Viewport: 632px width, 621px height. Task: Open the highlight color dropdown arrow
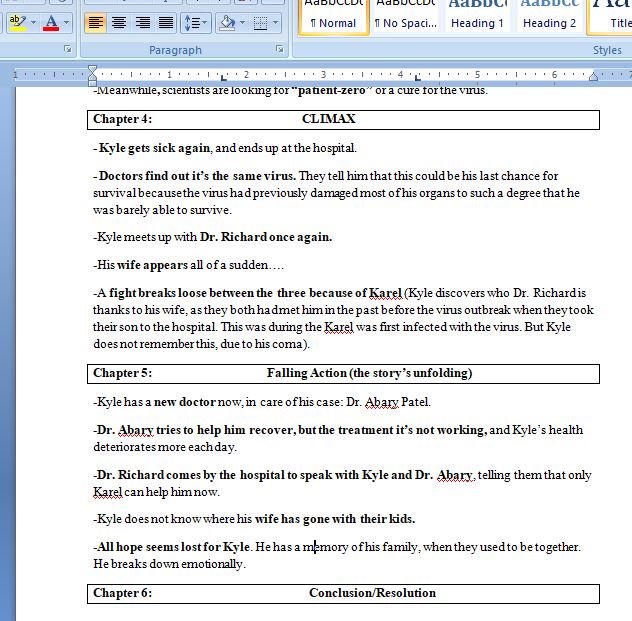[x=33, y=22]
